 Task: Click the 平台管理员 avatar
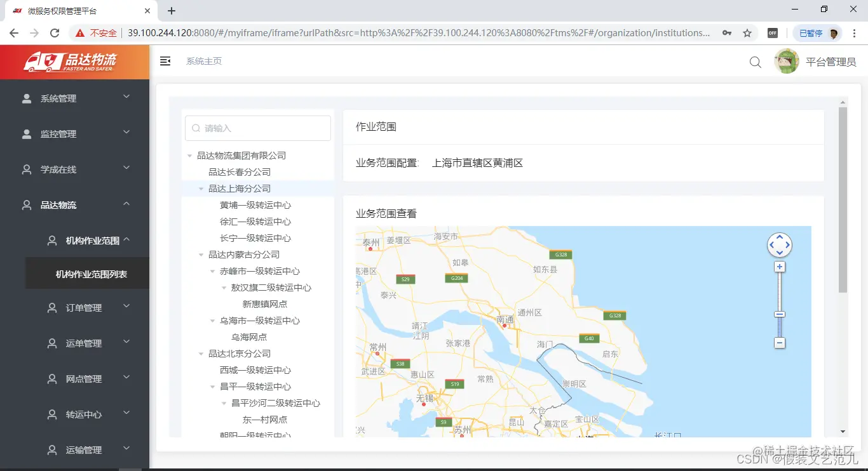[x=786, y=62]
